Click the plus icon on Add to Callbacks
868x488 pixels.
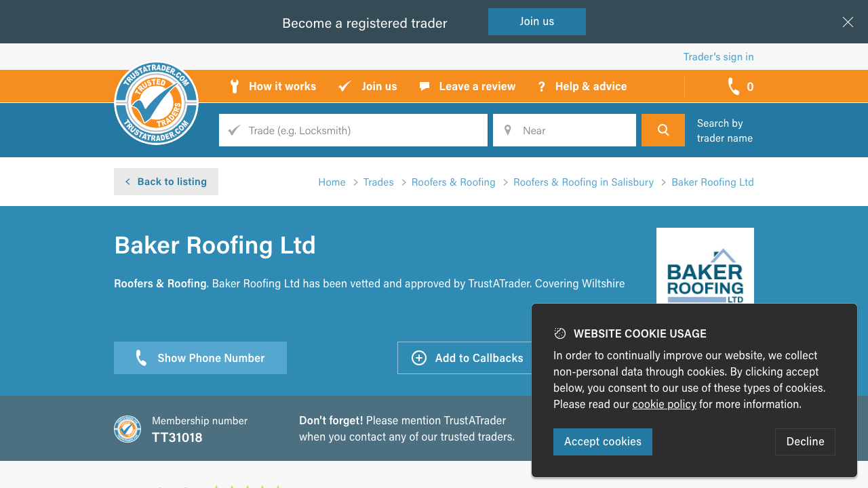(x=419, y=358)
